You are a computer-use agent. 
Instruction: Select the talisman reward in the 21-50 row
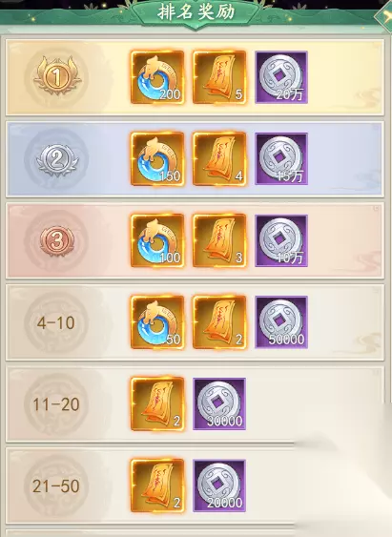coord(157,485)
